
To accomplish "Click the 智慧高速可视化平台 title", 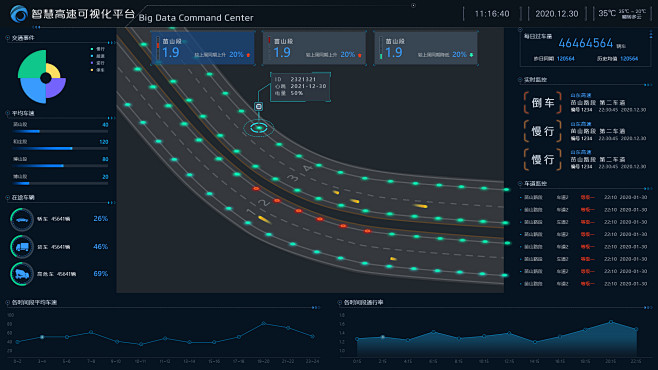I will 83,14.
